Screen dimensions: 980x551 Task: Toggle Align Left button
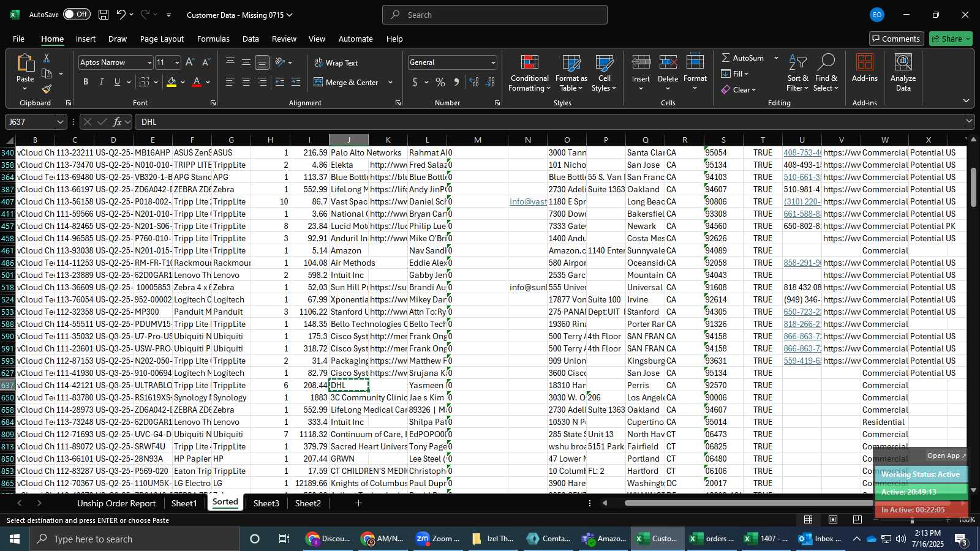coord(230,82)
